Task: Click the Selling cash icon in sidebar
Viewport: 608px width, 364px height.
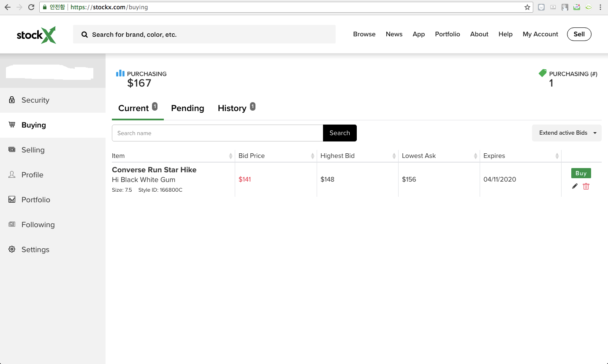Action: [12, 149]
